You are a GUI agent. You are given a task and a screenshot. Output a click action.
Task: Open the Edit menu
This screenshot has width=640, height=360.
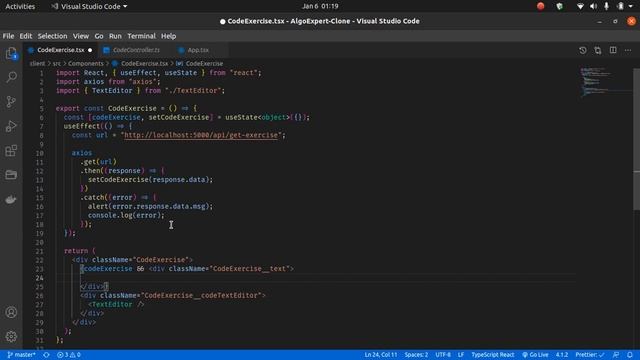click(x=26, y=36)
